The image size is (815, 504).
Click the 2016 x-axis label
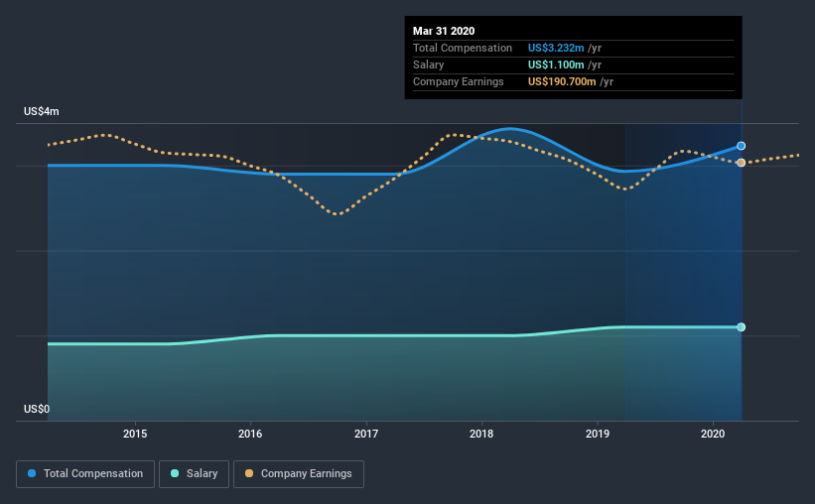point(250,434)
